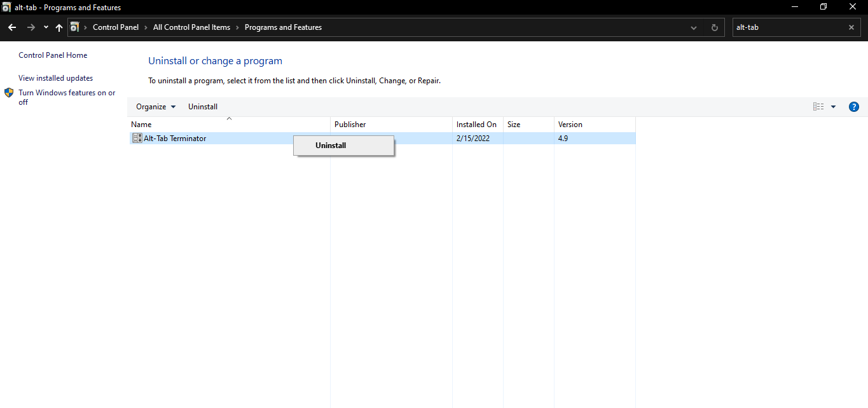Image resolution: width=868 pixels, height=408 pixels.
Task: Click the Back navigation arrow
Action: (12, 27)
